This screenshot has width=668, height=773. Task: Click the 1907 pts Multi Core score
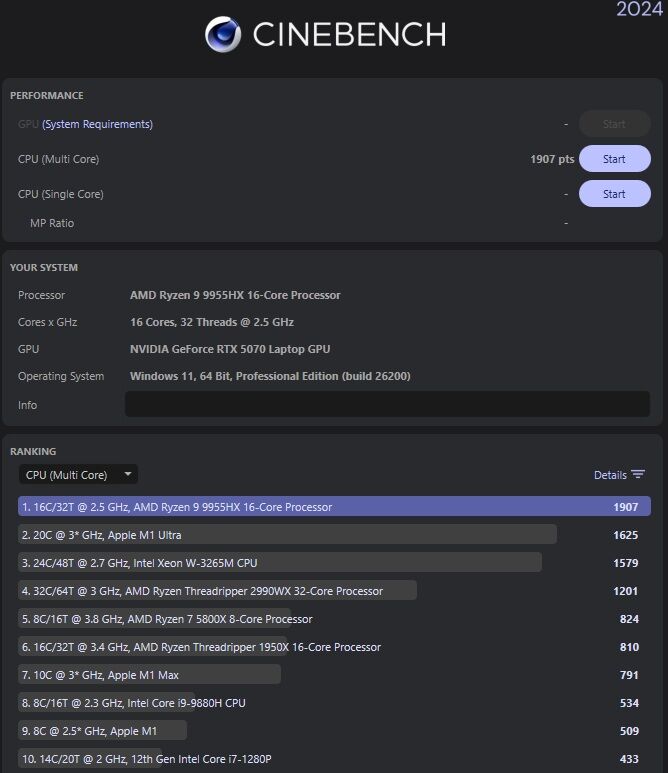tap(552, 159)
